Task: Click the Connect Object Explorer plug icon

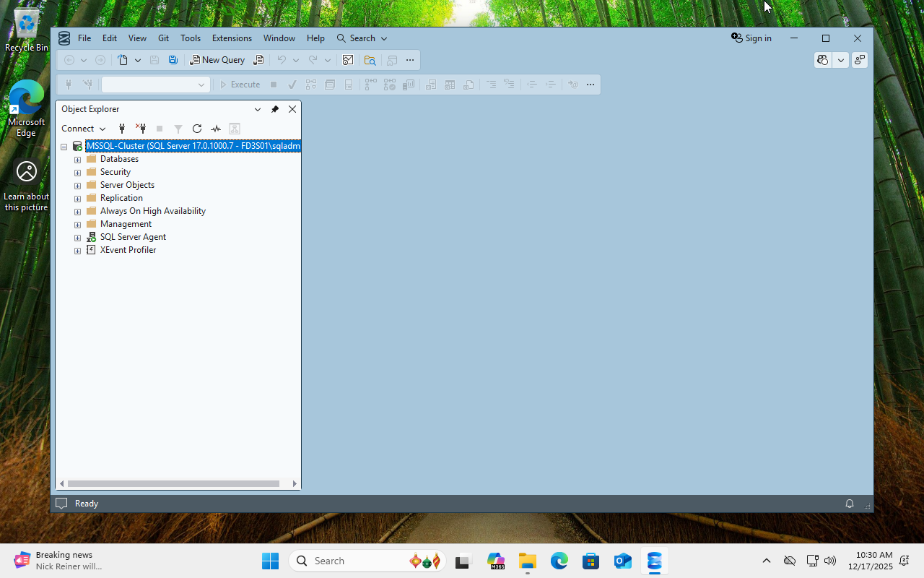Action: (x=122, y=129)
